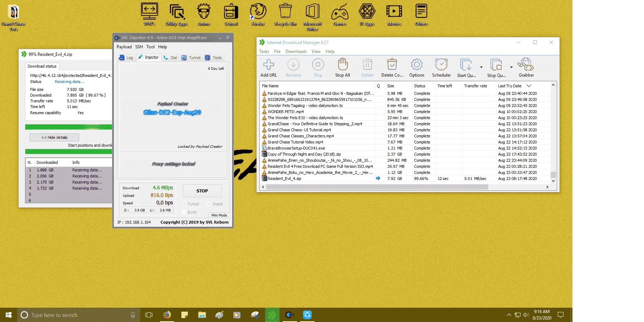This screenshot has height=322, width=644.
Task: Click Delete Completed icon in IDM toolbar
Action: point(392,68)
